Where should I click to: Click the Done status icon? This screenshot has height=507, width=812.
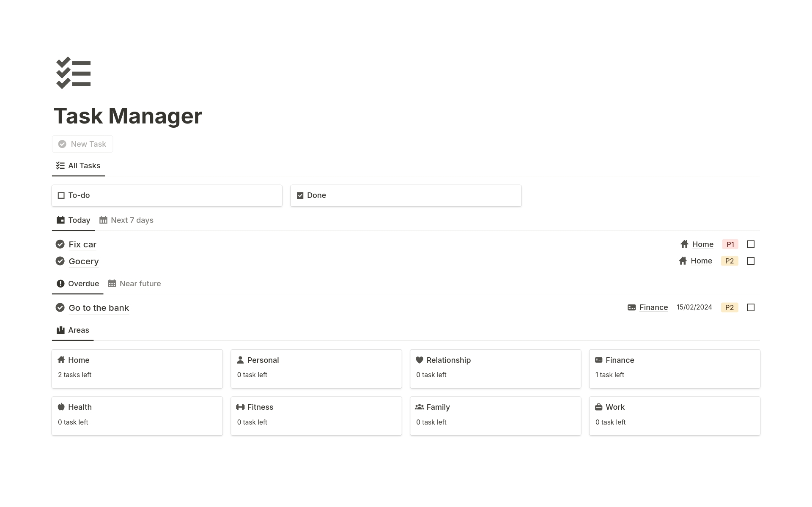[300, 195]
